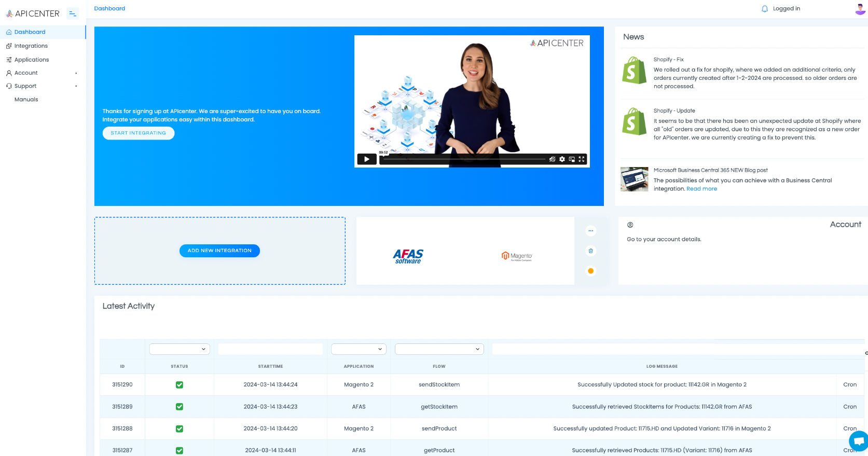Open the Shopify Fix news icon
This screenshot has height=456, width=868.
634,70
